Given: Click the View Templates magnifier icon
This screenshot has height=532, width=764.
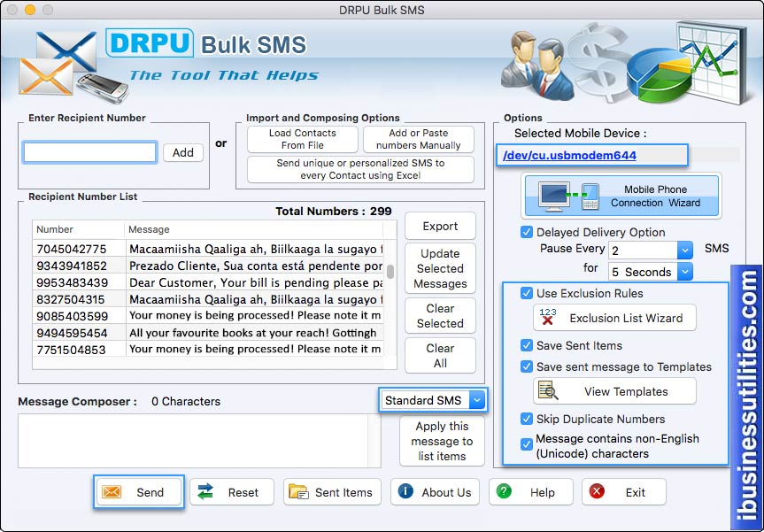Looking at the screenshot, I should pyautogui.click(x=548, y=390).
